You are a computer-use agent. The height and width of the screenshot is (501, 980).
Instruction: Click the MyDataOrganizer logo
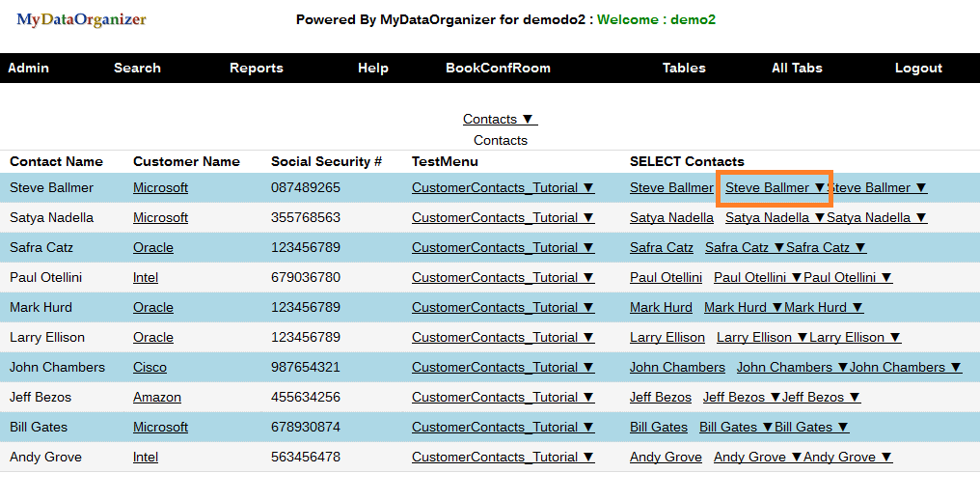pos(81,19)
